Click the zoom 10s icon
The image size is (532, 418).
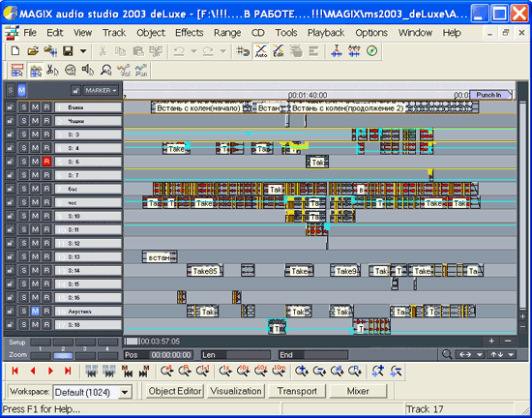coord(243,371)
